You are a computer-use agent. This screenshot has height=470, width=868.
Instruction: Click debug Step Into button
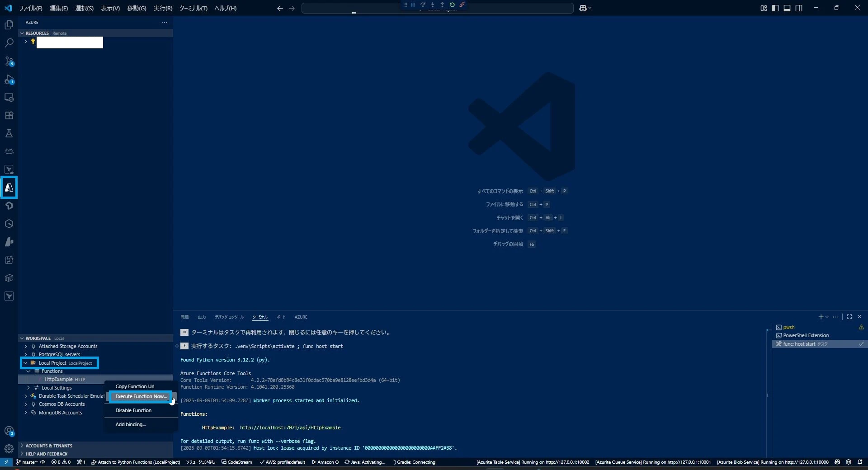433,5
